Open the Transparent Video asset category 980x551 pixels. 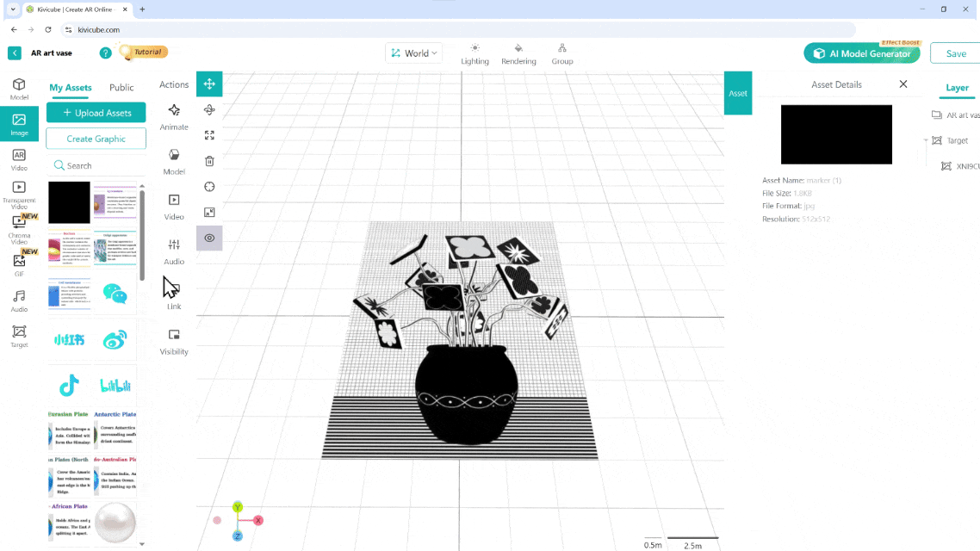(19, 193)
